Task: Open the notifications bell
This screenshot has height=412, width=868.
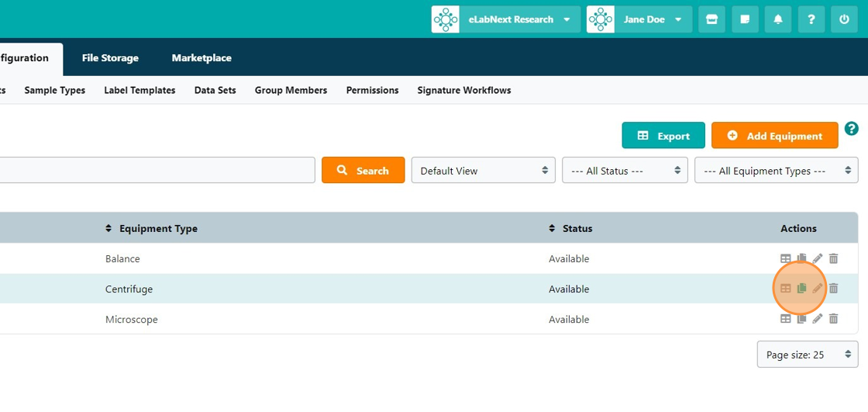Action: pyautogui.click(x=778, y=19)
